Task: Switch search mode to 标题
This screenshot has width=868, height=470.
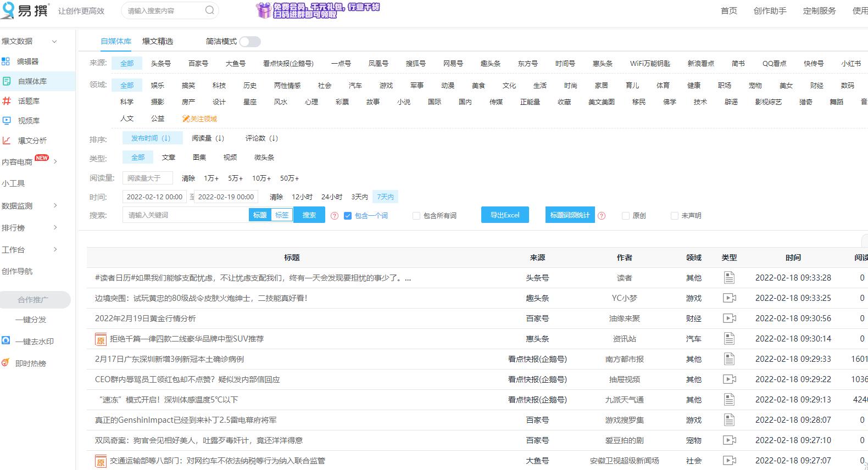Action: point(260,215)
